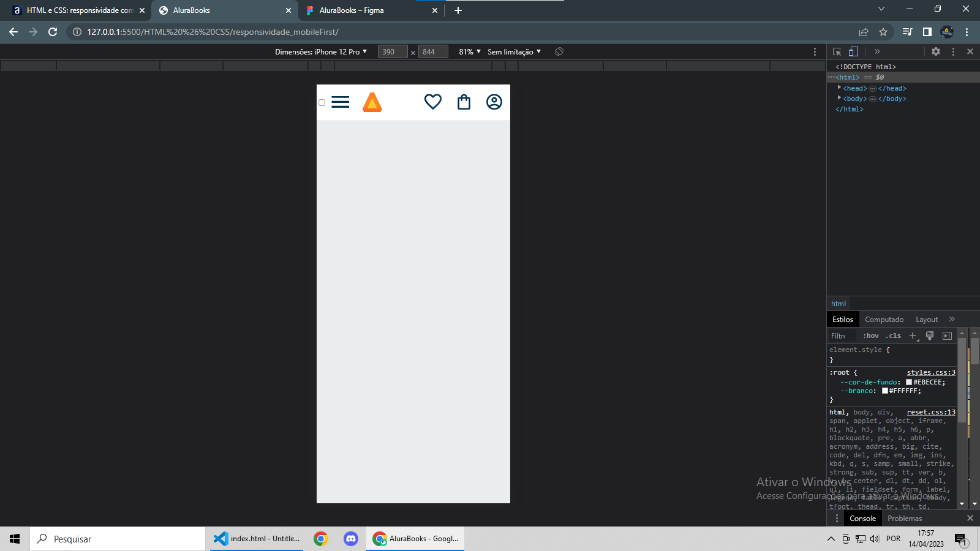Open the styles.css:3 source link

tap(931, 372)
